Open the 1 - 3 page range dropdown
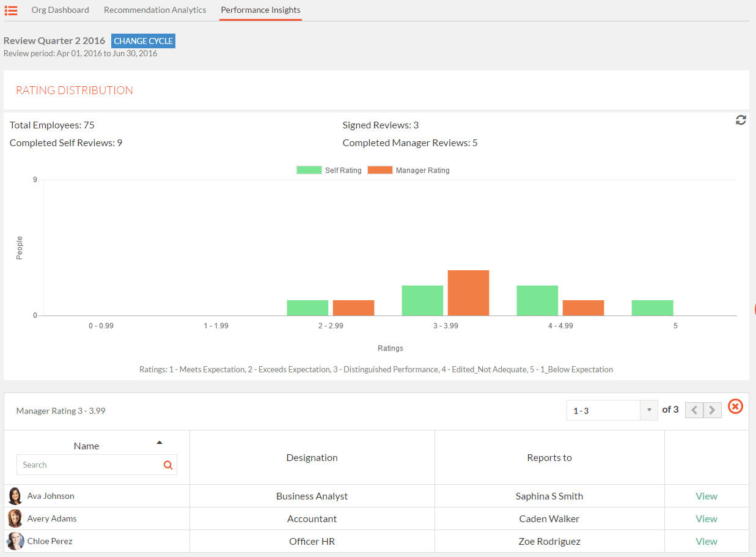This screenshot has width=756, height=557. [x=612, y=410]
